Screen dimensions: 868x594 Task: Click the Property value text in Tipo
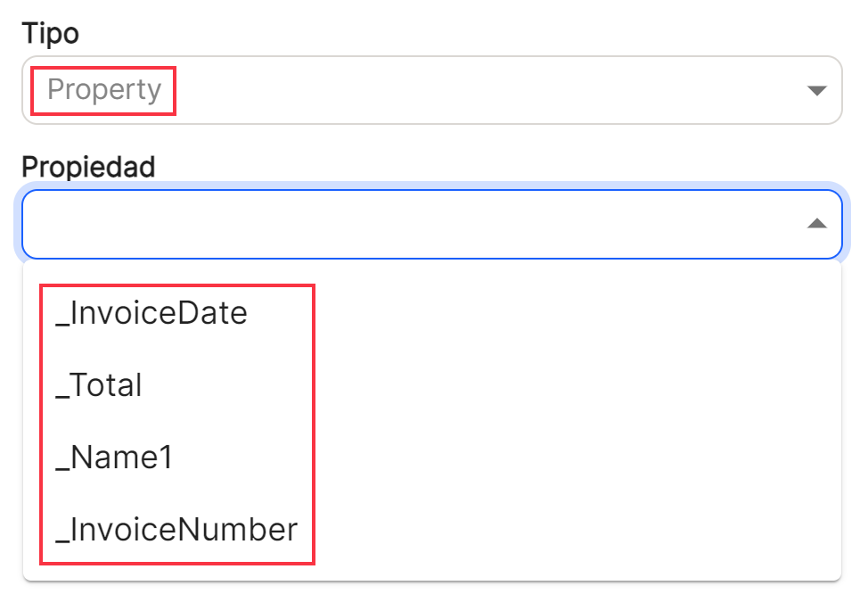(x=104, y=90)
